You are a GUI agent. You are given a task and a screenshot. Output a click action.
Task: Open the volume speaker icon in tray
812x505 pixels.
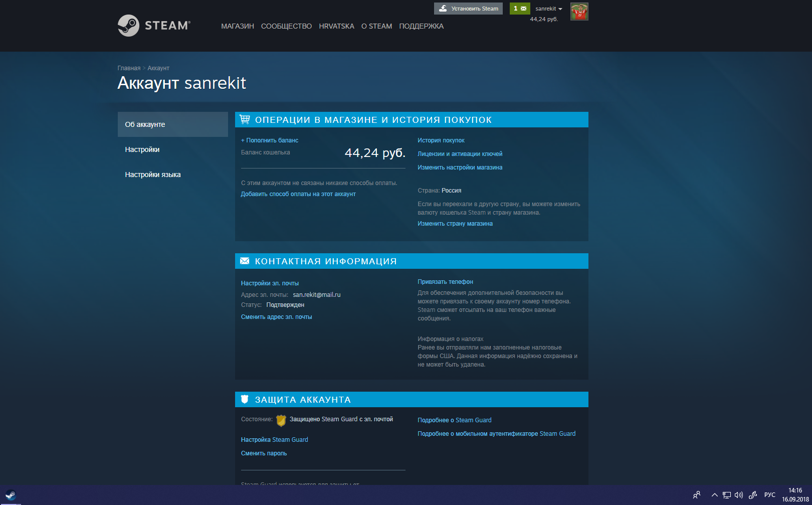click(x=738, y=495)
